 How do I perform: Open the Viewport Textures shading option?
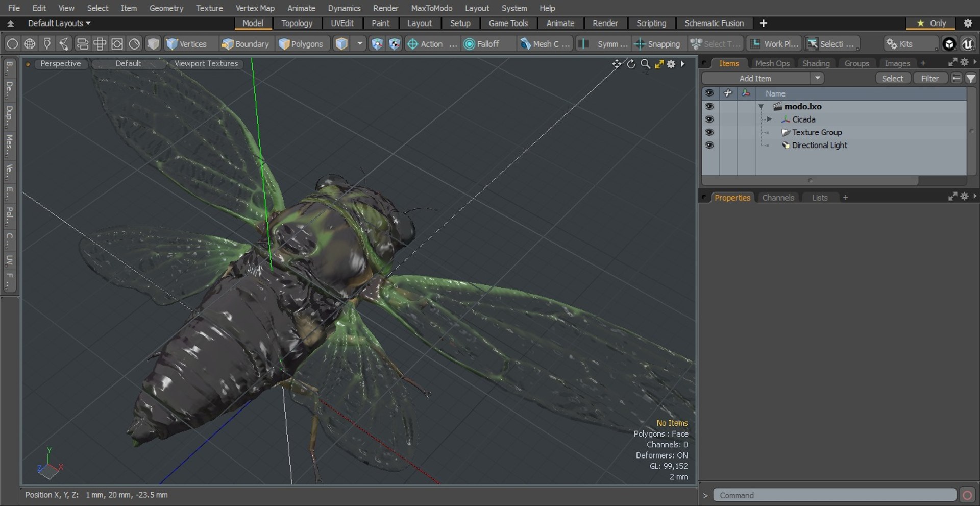click(x=206, y=63)
